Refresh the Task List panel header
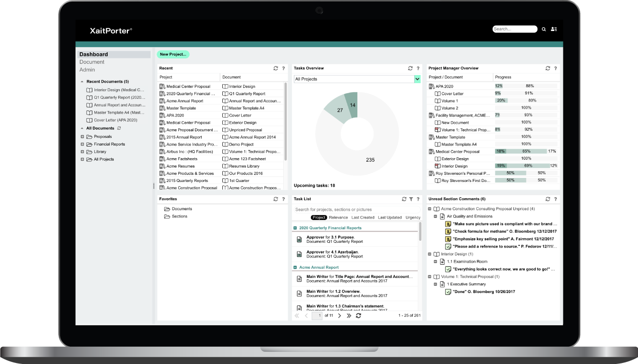638x364 pixels. (x=404, y=199)
